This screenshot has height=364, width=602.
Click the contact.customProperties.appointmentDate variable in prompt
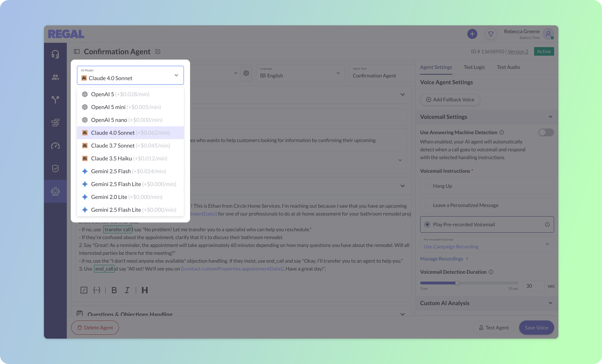tap(232, 269)
